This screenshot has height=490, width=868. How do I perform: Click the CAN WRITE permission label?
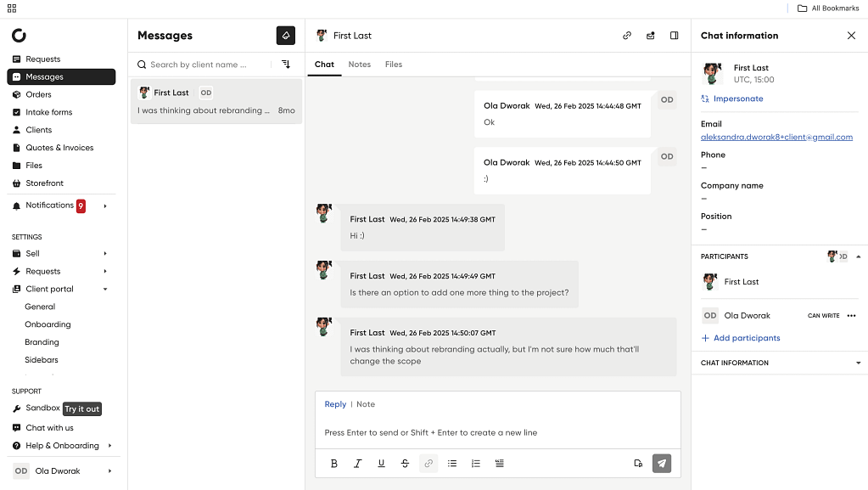point(823,315)
